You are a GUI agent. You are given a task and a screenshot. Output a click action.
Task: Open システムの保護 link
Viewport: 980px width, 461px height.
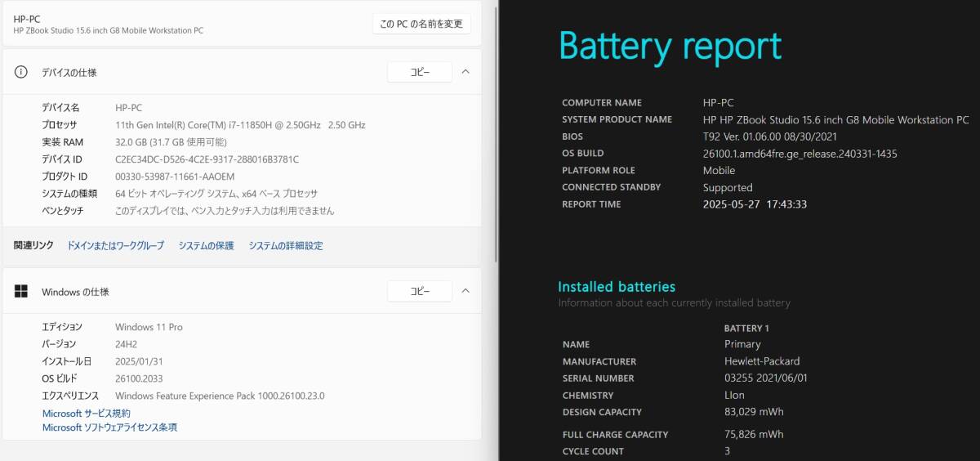tap(206, 245)
